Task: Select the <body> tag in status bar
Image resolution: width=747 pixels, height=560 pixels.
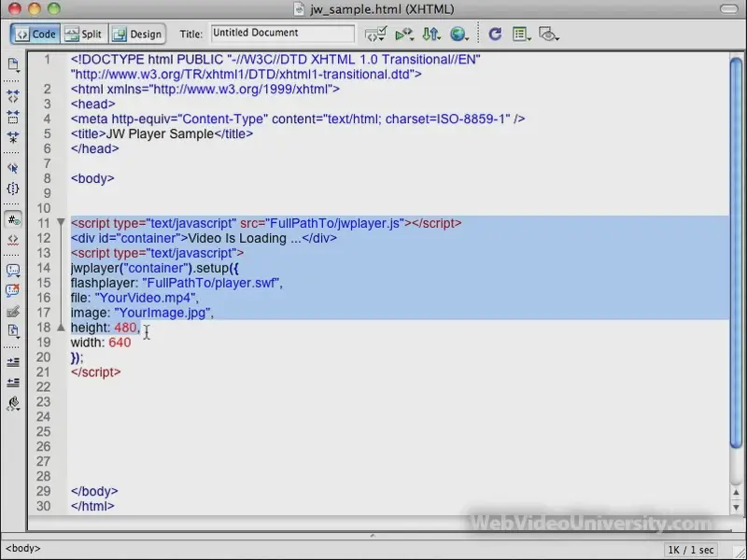Action: coord(22,549)
